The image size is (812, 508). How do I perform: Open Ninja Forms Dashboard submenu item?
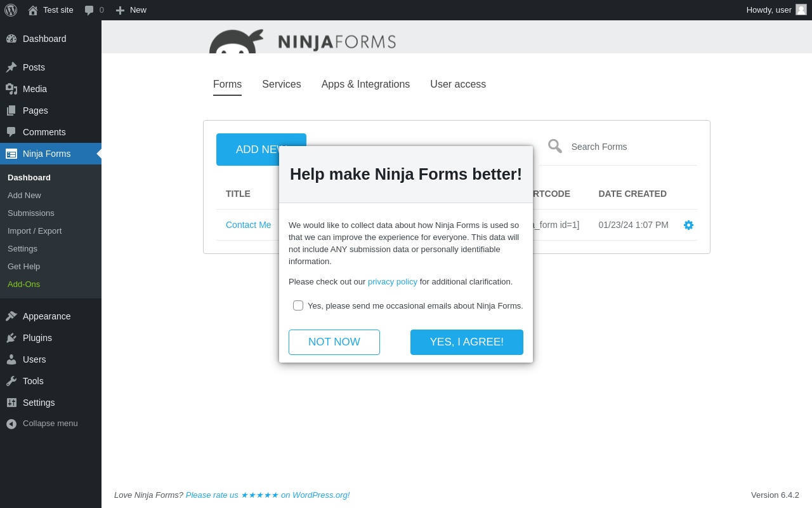(29, 177)
